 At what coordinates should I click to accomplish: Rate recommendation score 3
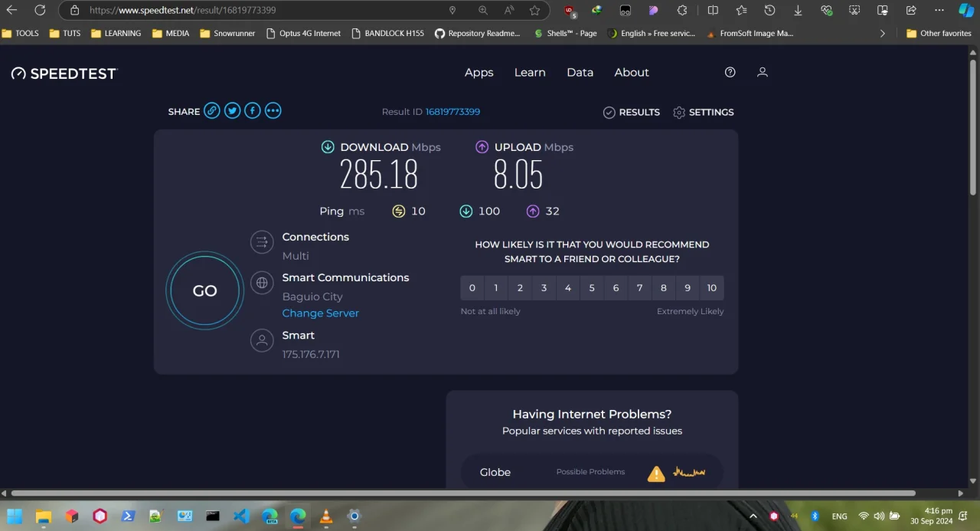pos(544,288)
